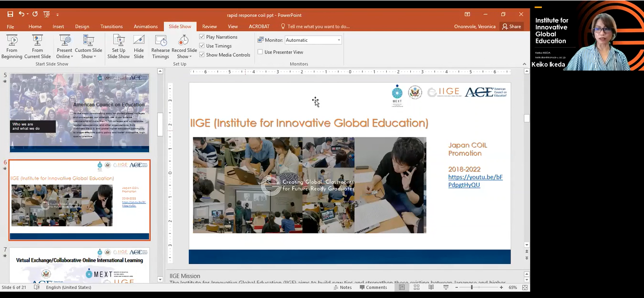Click the Share button
This screenshot has width=644, height=298.
[x=512, y=26]
